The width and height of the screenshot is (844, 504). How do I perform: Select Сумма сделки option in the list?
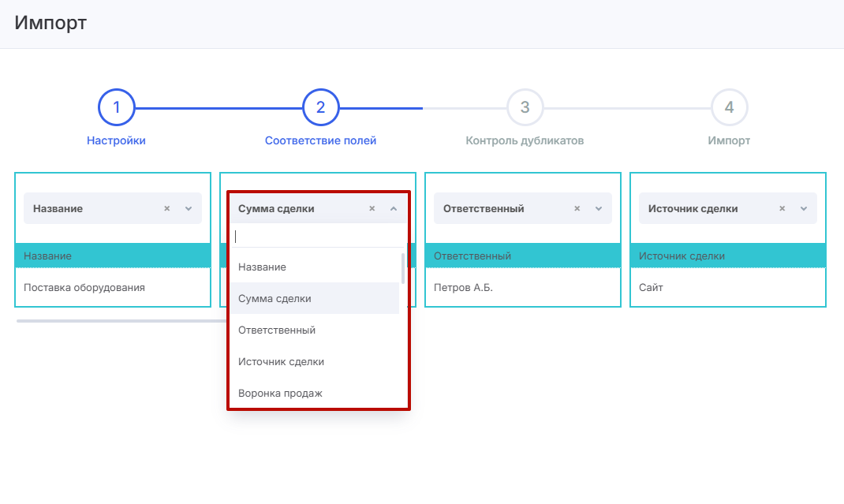(274, 299)
